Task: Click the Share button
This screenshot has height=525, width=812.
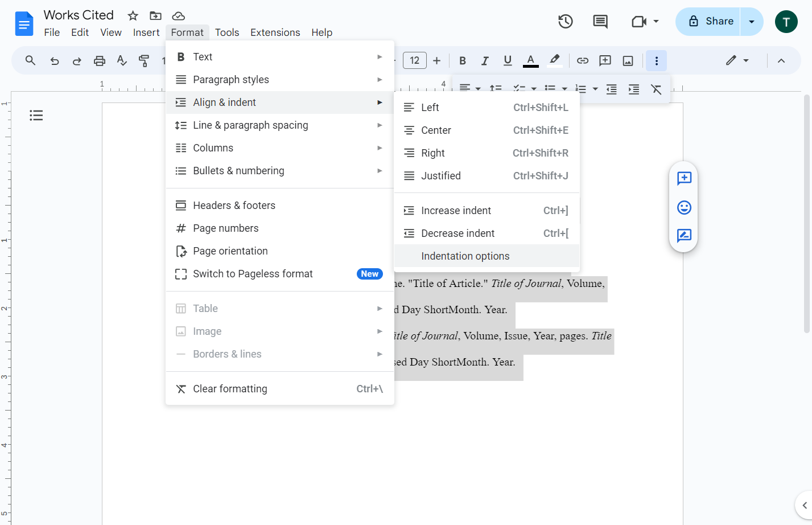Action: coord(708,22)
